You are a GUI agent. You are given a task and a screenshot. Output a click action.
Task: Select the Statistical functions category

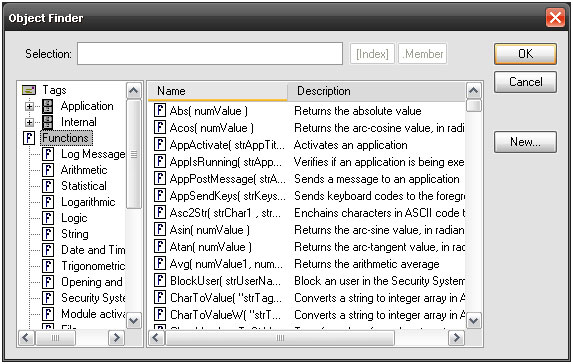pyautogui.click(x=84, y=186)
